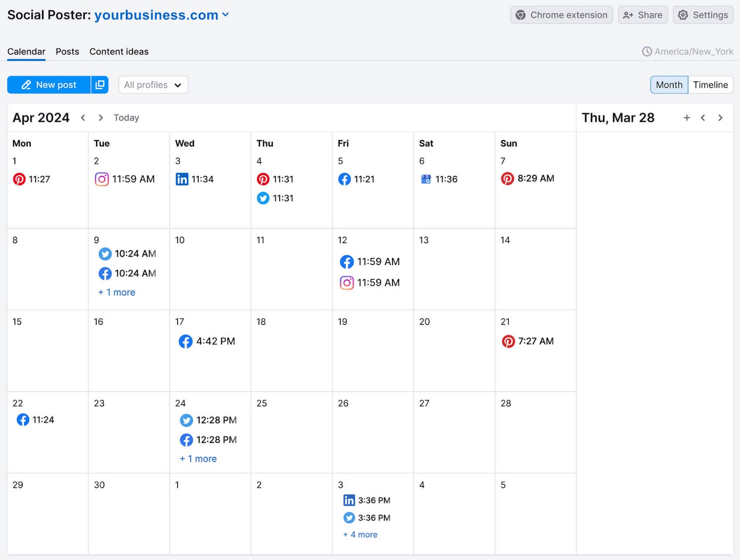Click the duplicate post icon beside New post

click(100, 85)
